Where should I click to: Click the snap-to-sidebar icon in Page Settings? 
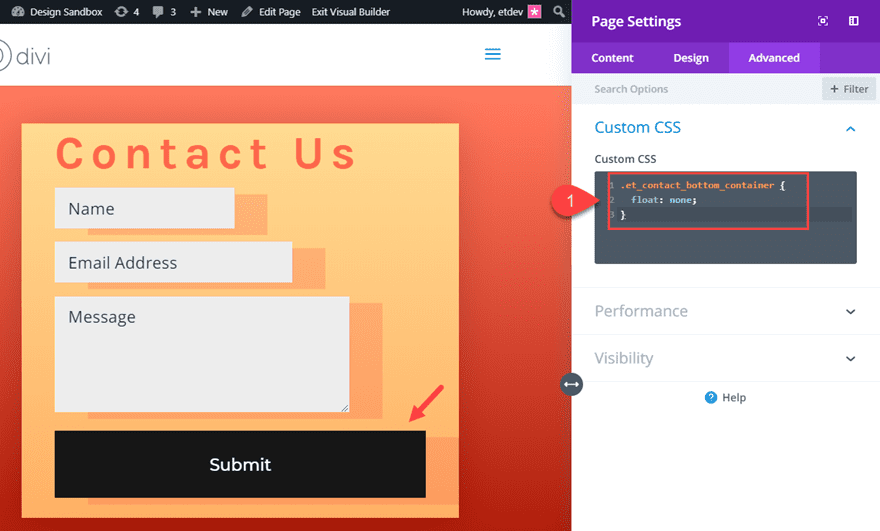click(x=853, y=21)
